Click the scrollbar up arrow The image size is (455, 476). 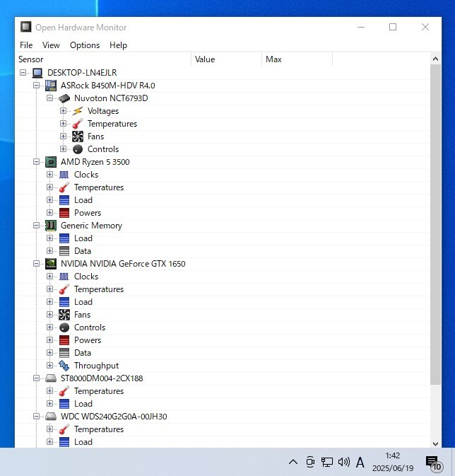point(436,59)
